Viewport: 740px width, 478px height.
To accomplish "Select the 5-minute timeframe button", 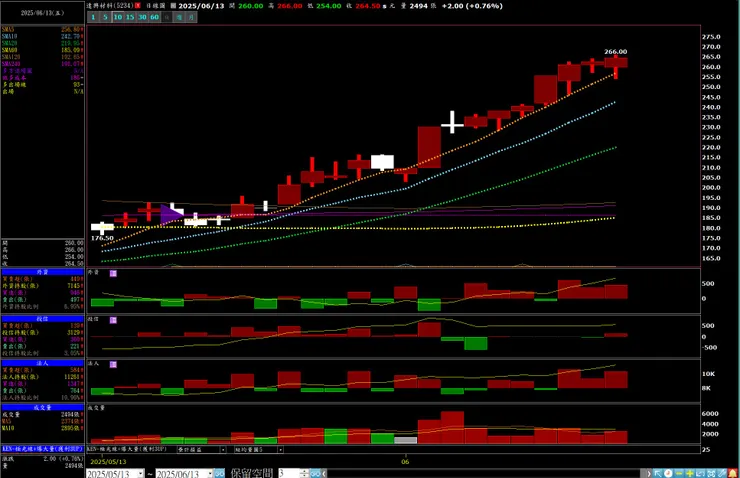I will (x=105, y=17).
